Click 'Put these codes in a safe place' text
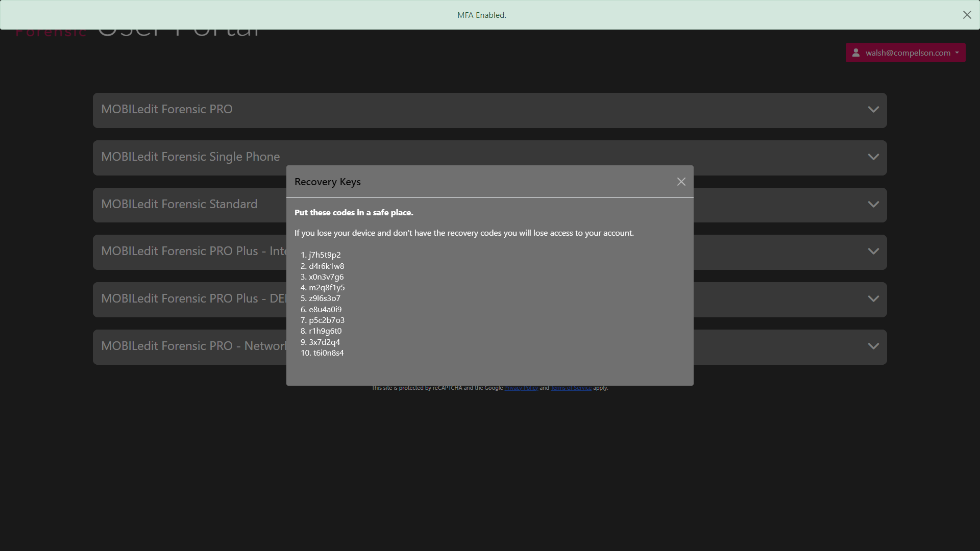 click(x=354, y=213)
